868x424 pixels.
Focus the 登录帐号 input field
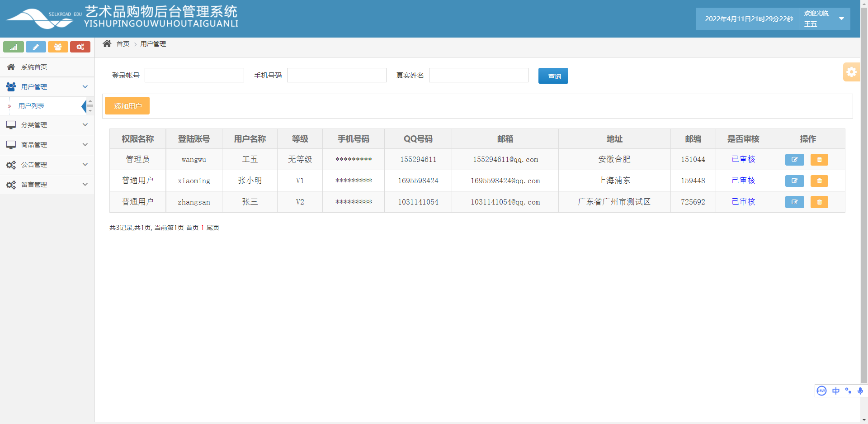[x=194, y=75]
